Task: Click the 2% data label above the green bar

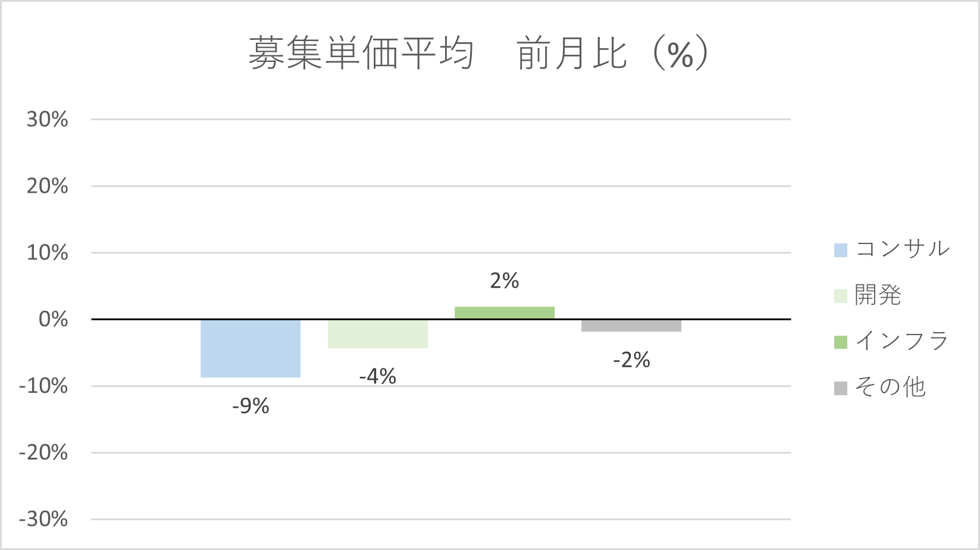Action: pyautogui.click(x=505, y=280)
